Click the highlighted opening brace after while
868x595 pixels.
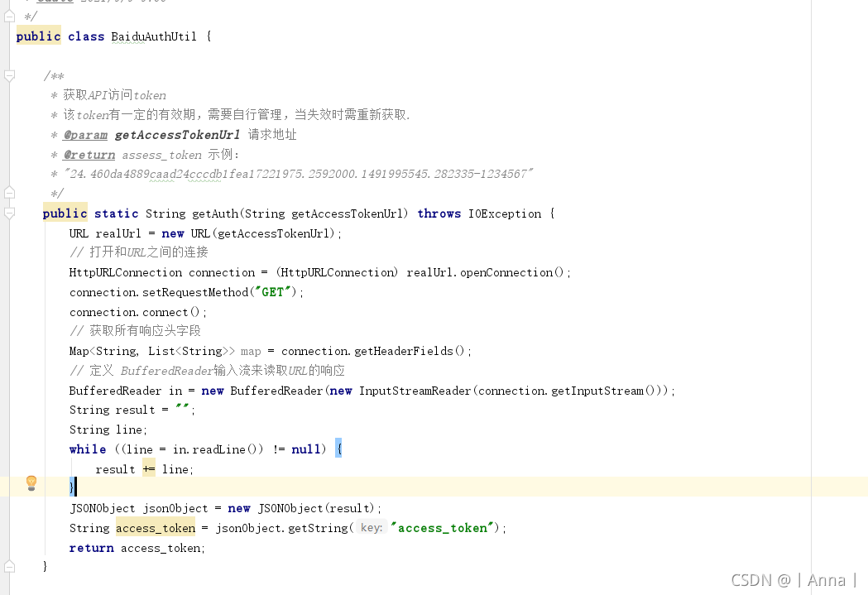coord(338,449)
